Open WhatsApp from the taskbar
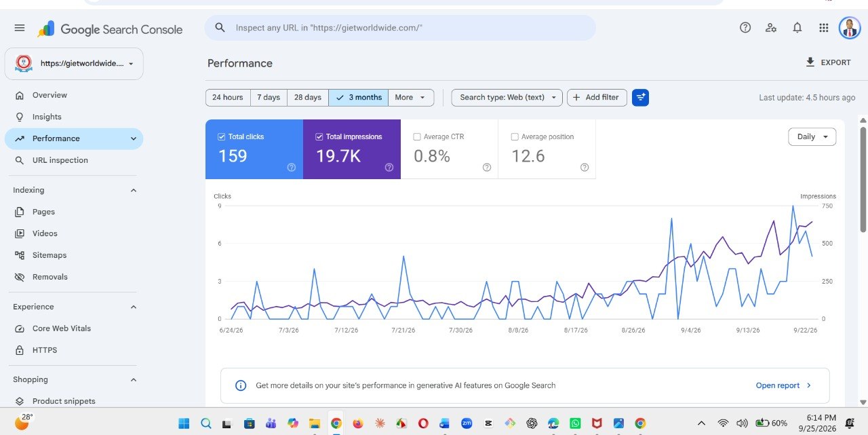Image resolution: width=868 pixels, height=435 pixels. click(575, 423)
